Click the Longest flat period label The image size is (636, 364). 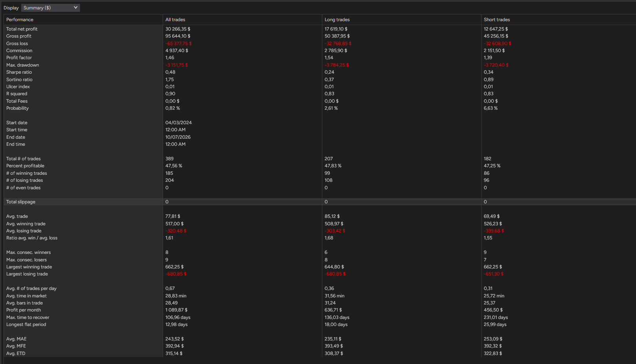point(26,324)
